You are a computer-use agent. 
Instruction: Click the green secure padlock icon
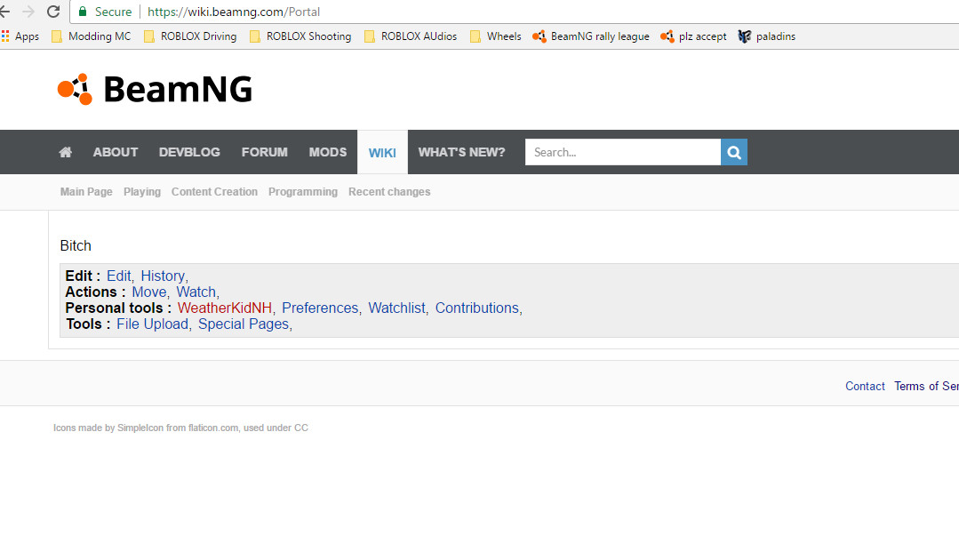(83, 11)
